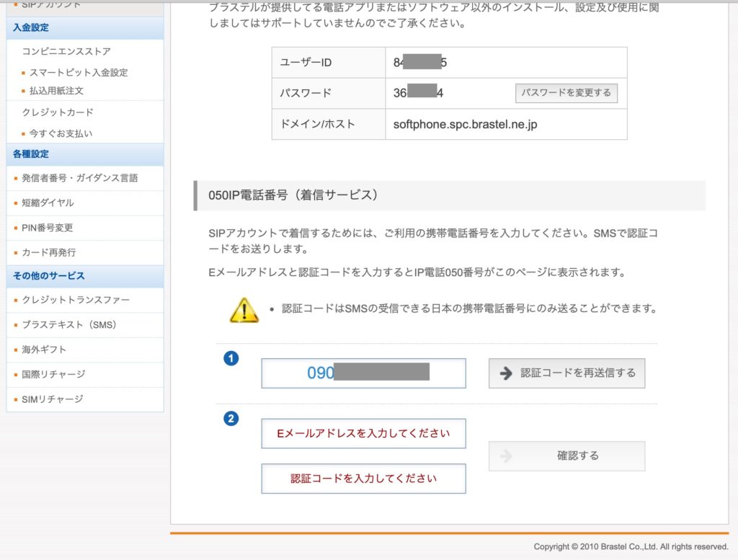Open the 各種設定 section header
The height and width of the screenshot is (560, 738).
32,155
